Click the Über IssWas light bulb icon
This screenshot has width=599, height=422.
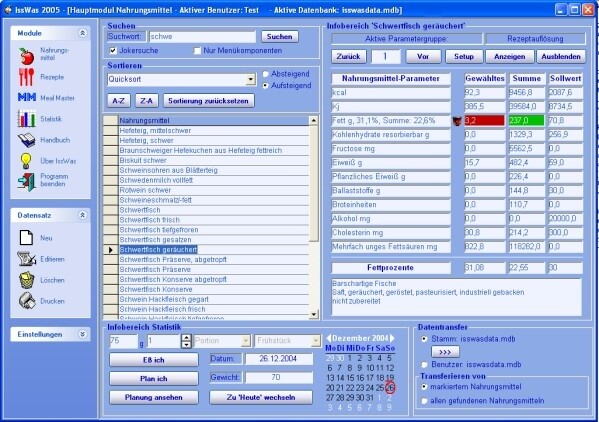(26, 161)
